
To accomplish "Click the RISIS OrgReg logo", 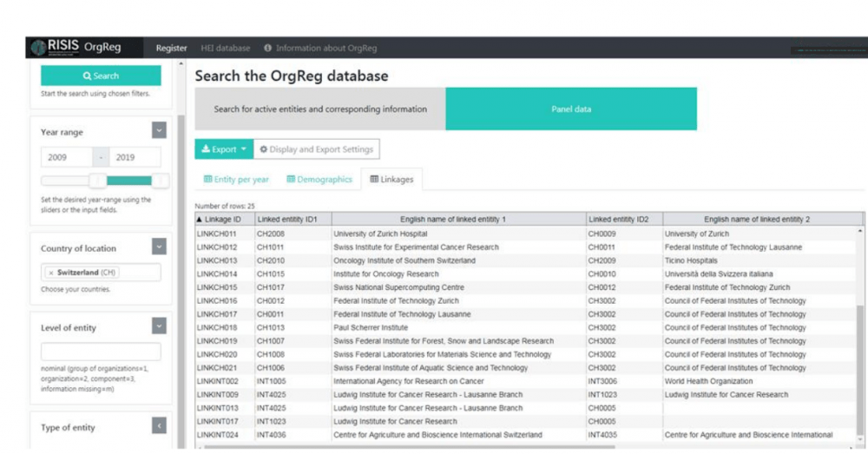I will 76,47.
